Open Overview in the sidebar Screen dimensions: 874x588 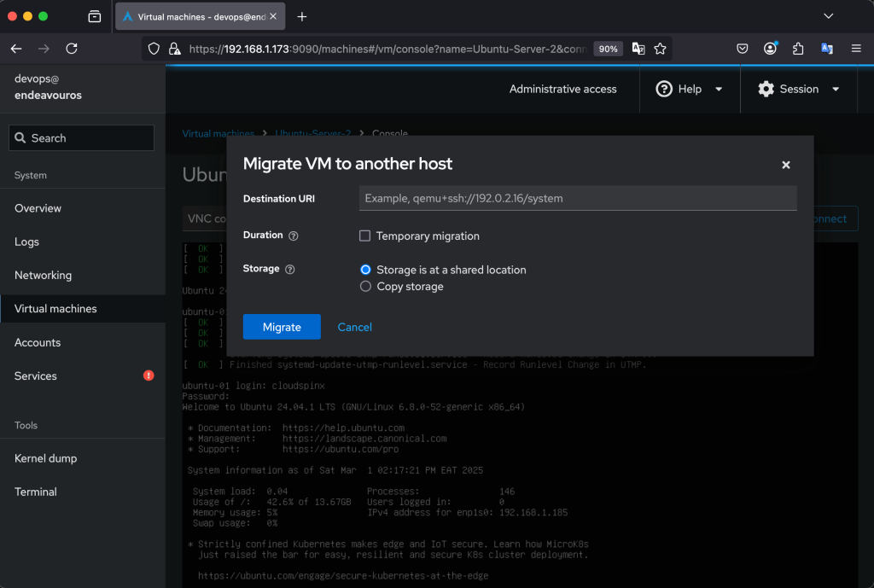click(x=83, y=208)
